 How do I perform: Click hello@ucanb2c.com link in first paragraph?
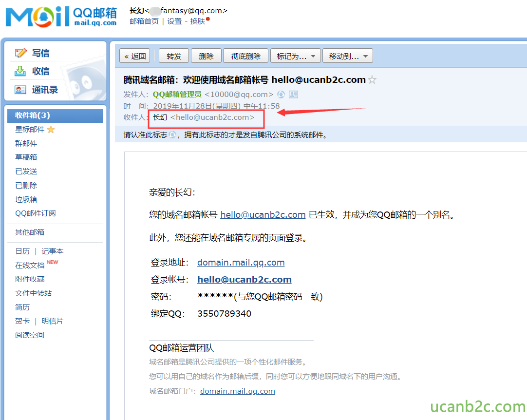(x=263, y=214)
